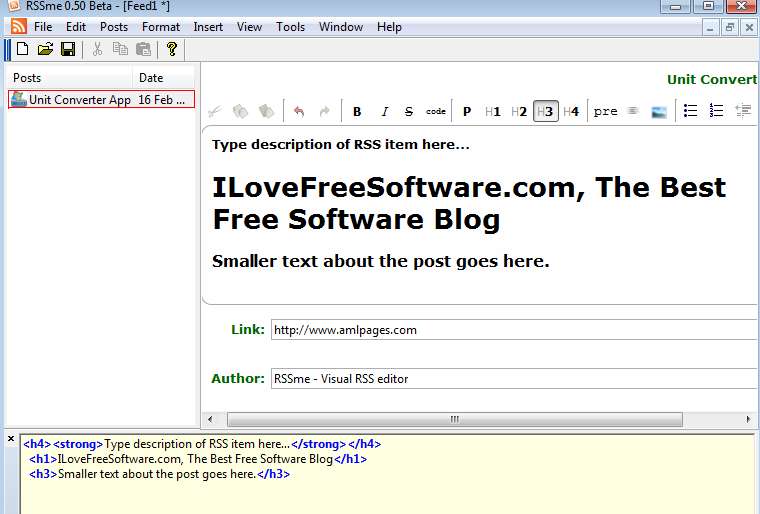
Task: Click the Author text field
Action: (514, 379)
